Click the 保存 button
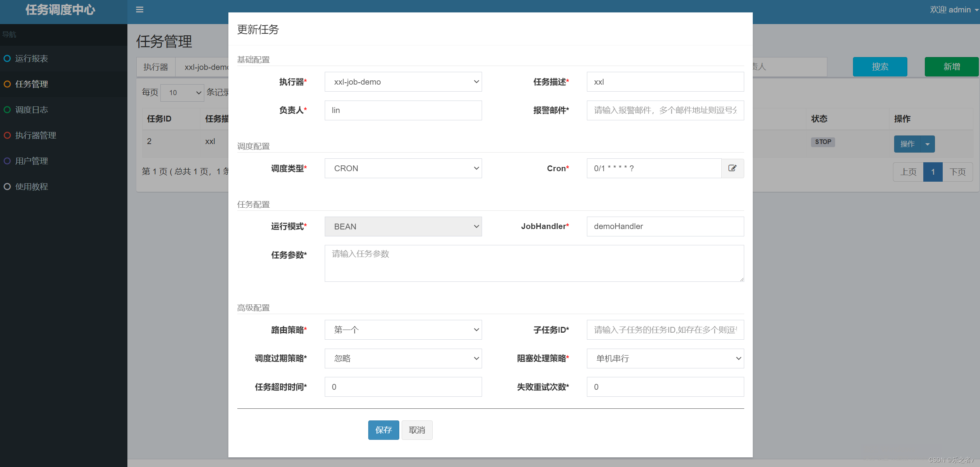The width and height of the screenshot is (980, 467). [x=383, y=430]
